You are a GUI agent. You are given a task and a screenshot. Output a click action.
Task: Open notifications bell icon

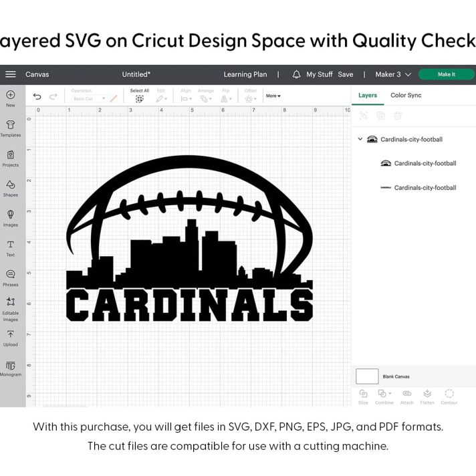click(x=296, y=74)
